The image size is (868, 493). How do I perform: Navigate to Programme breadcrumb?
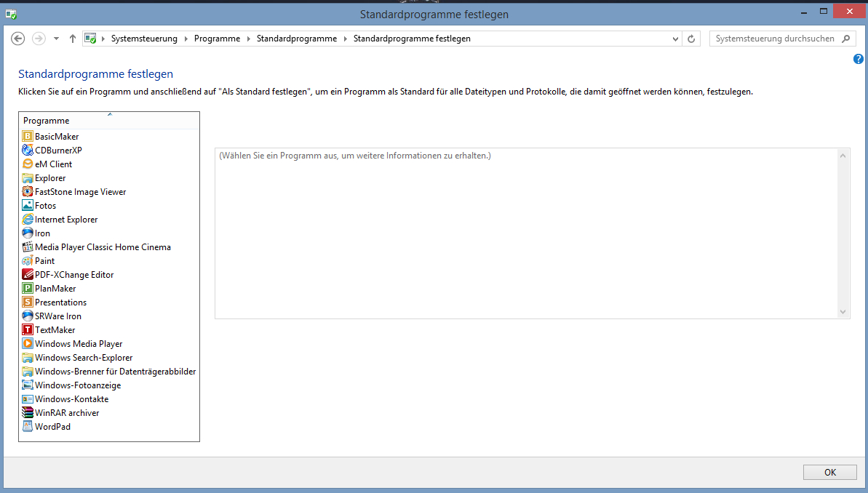click(217, 39)
